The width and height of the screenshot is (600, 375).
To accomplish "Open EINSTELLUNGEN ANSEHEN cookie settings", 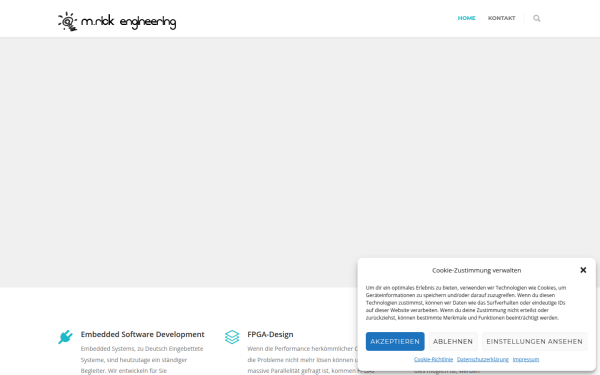I will coord(534,341).
